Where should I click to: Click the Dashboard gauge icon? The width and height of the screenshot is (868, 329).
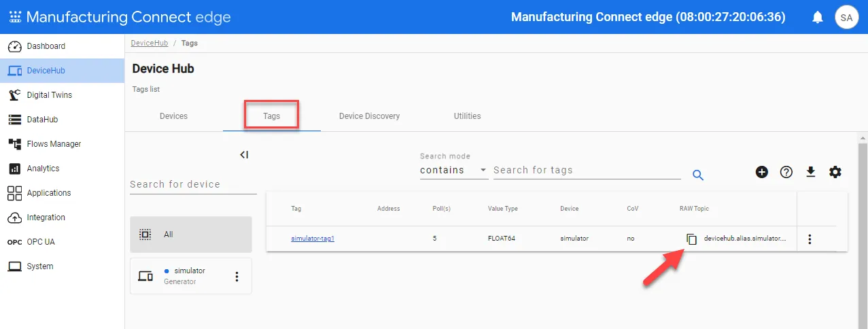(14, 46)
